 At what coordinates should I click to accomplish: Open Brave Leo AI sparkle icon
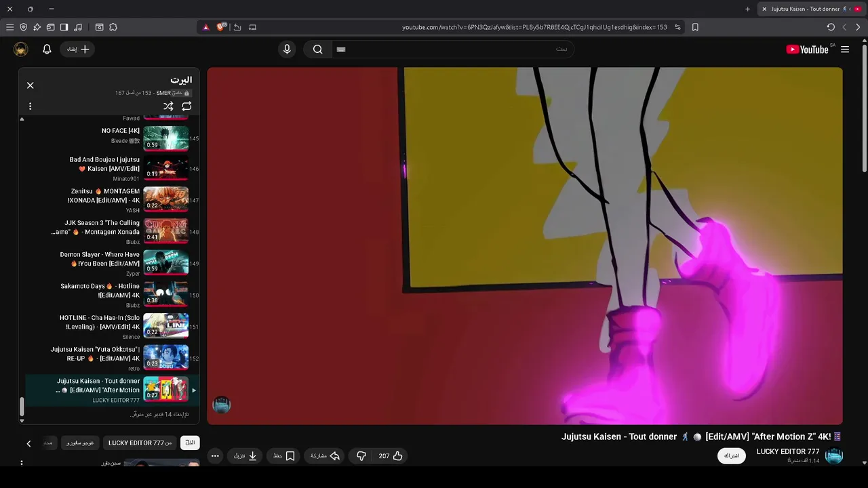pyautogui.click(x=37, y=27)
